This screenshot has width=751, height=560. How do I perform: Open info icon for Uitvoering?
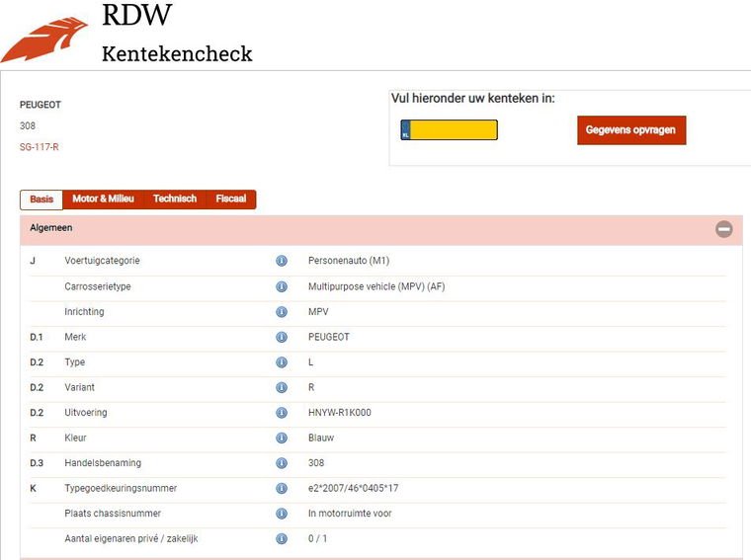(x=282, y=413)
